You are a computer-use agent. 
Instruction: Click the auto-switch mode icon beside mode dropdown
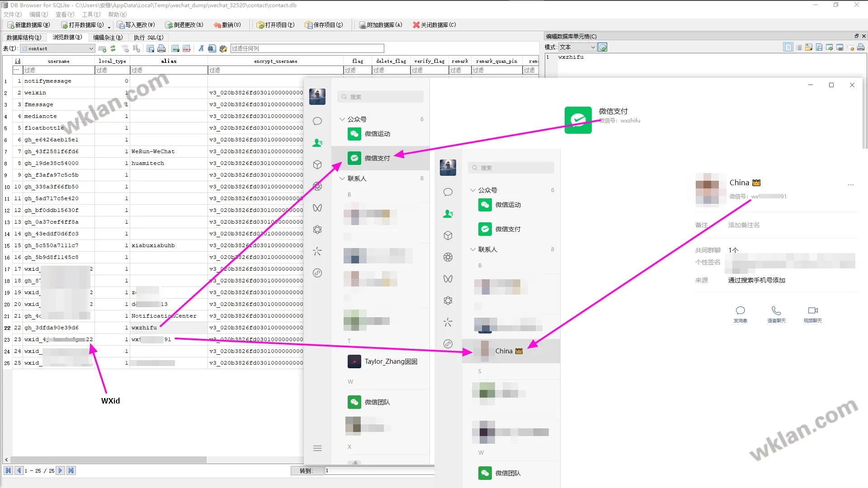coord(603,47)
